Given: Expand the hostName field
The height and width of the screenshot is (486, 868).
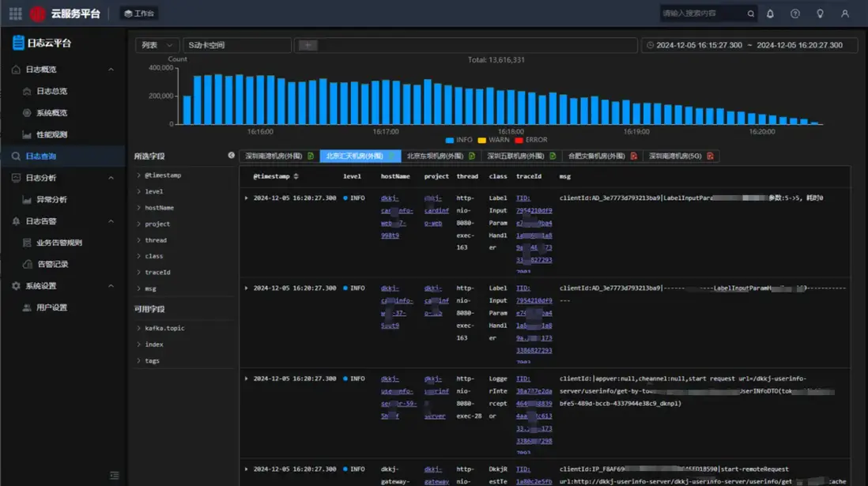Looking at the screenshot, I should click(138, 208).
